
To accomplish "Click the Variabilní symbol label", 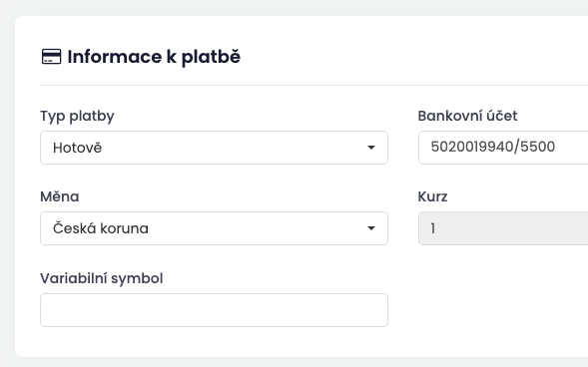I will 102,278.
